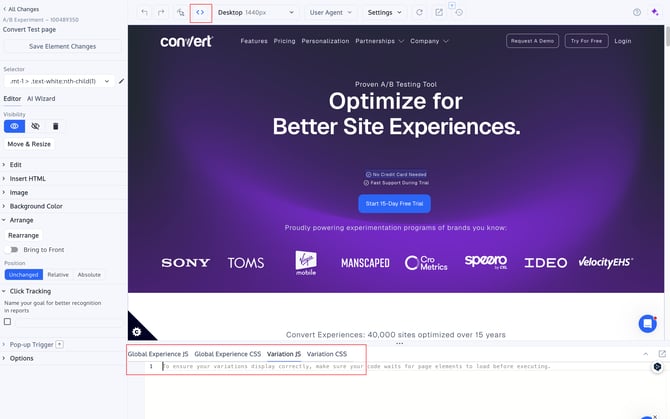This screenshot has height=419, width=670.
Task: Expand the Pop-up Trigger section
Action: pos(31,345)
